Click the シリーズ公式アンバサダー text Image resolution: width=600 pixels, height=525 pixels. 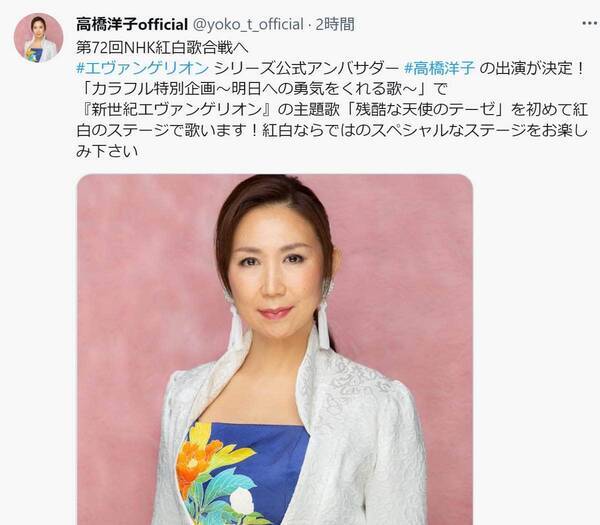pos(307,68)
